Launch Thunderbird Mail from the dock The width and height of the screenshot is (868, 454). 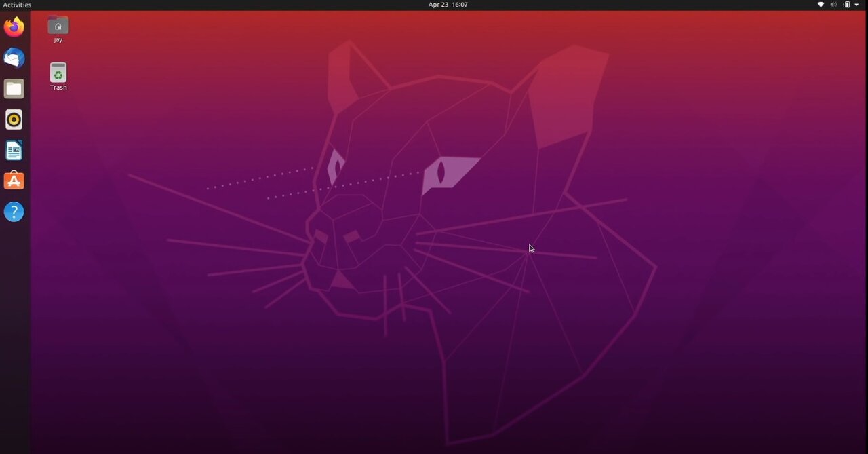pyautogui.click(x=14, y=58)
